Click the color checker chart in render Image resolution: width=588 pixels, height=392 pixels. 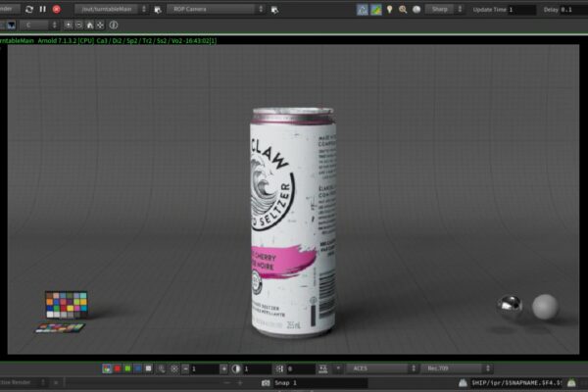(67, 305)
